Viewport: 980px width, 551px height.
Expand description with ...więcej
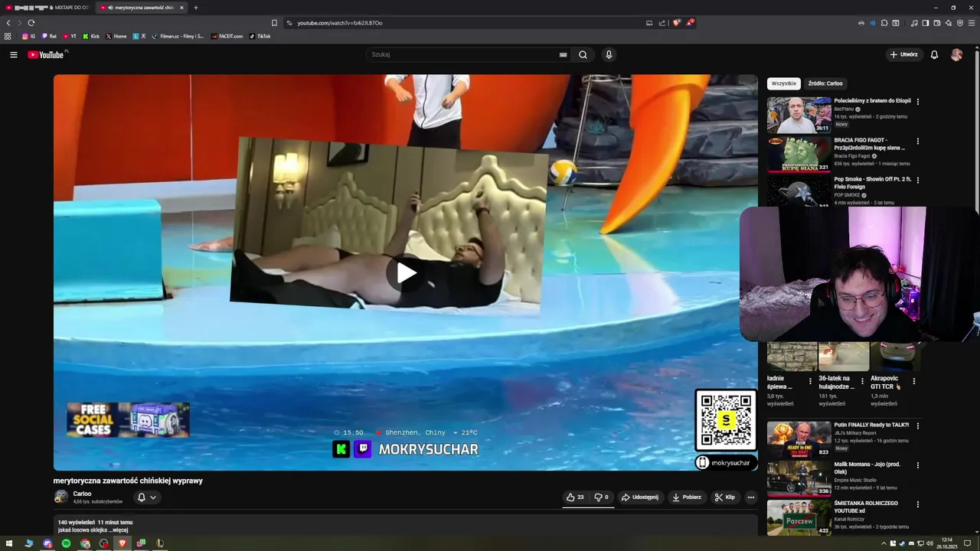click(119, 530)
